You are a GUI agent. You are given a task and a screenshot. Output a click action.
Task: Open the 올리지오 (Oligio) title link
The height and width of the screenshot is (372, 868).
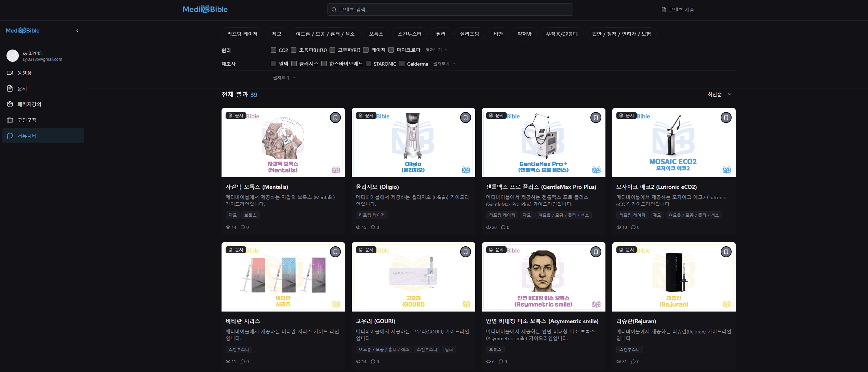coord(377,187)
